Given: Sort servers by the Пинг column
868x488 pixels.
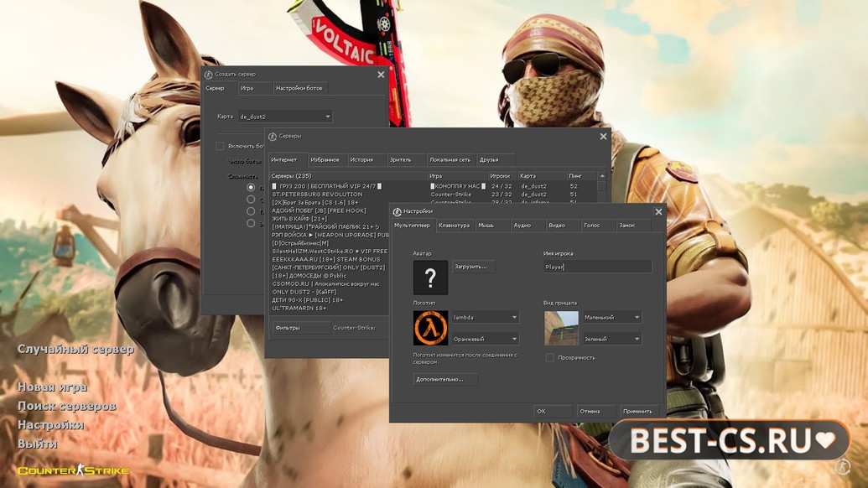Looking at the screenshot, I should tap(582, 176).
